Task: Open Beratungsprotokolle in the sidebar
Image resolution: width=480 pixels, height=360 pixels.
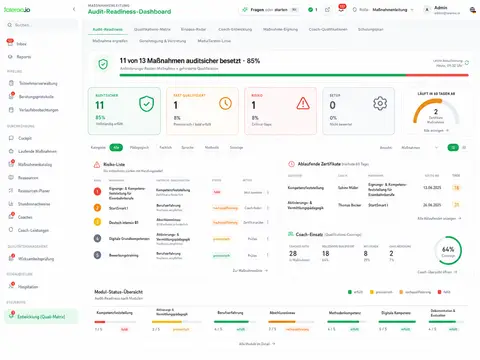Action: [36, 97]
